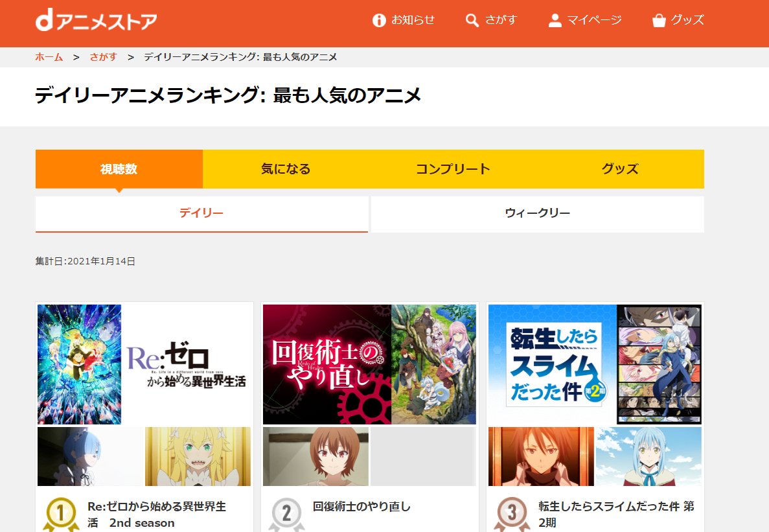Open title 転生したらスライムだった件 第2期
Image resolution: width=769 pixels, height=532 pixels.
[617, 515]
